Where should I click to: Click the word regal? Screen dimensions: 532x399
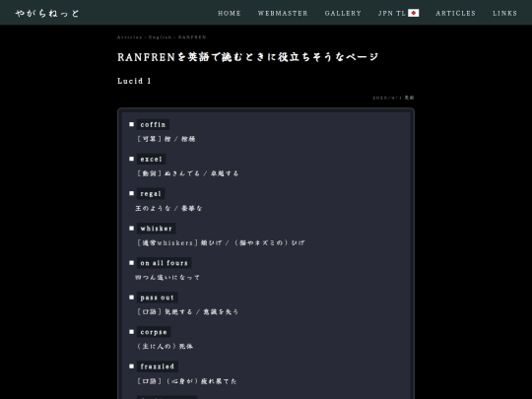[151, 194]
